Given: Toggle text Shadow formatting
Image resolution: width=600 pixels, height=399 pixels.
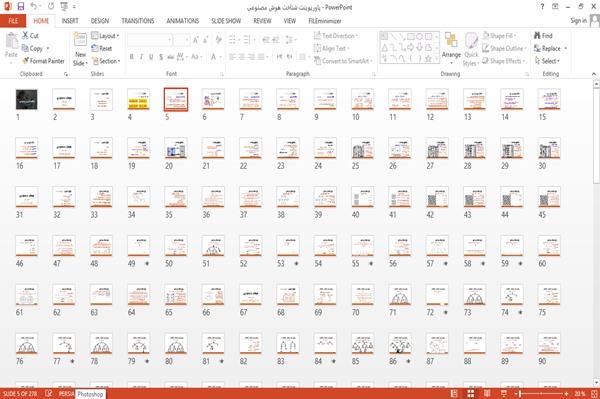Looking at the screenshot, I should pos(161,57).
